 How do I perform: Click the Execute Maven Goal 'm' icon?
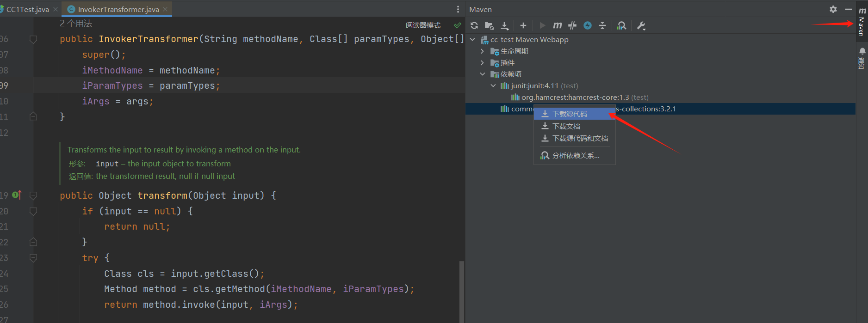pos(558,26)
